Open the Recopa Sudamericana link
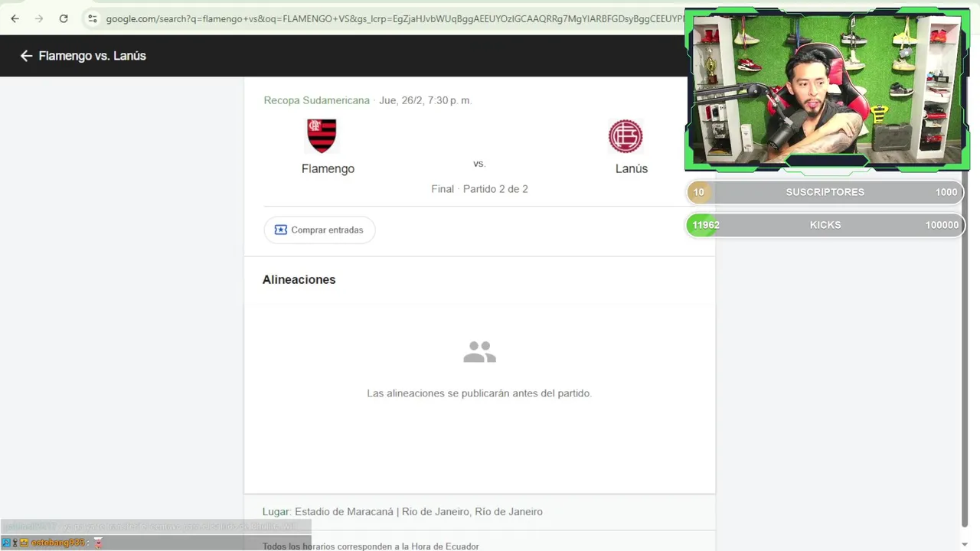This screenshot has height=551, width=980. click(x=316, y=100)
